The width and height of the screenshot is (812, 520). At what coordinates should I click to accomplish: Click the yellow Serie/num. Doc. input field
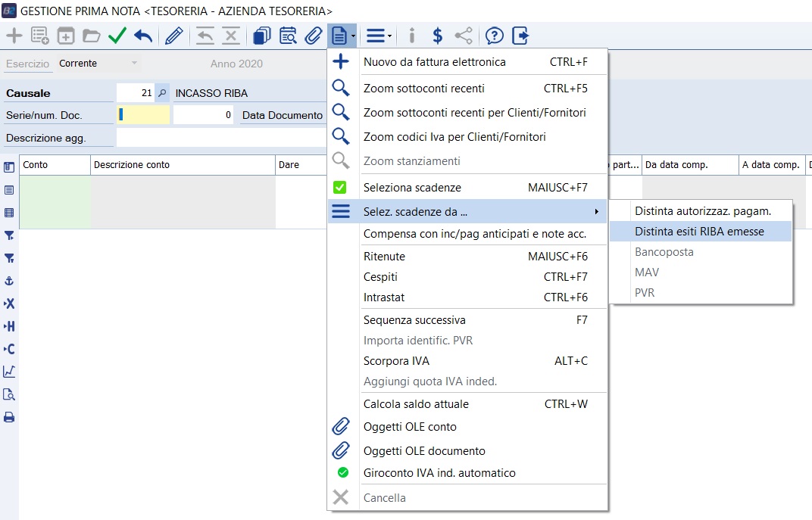[x=144, y=115]
